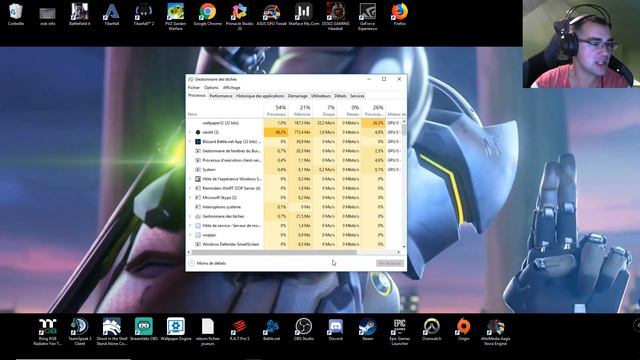This screenshot has height=360, width=640.
Task: Expand Gestionnaire des tâches process entry
Action: click(190, 216)
